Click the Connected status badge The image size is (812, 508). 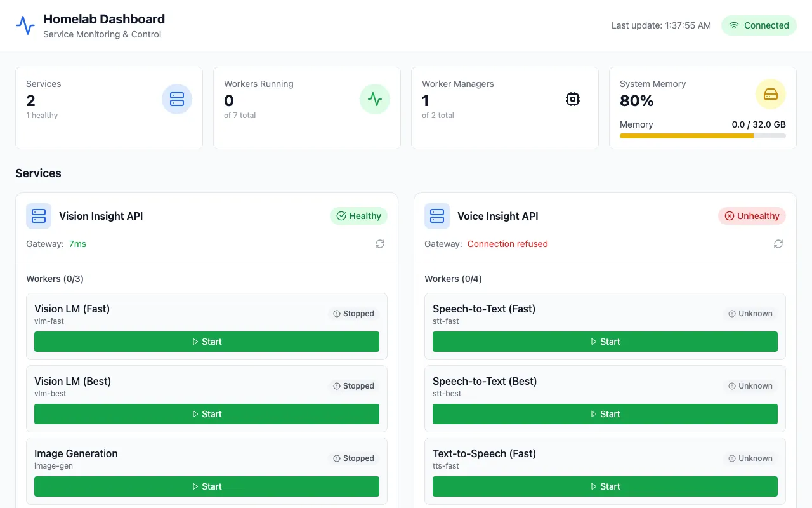click(x=759, y=25)
